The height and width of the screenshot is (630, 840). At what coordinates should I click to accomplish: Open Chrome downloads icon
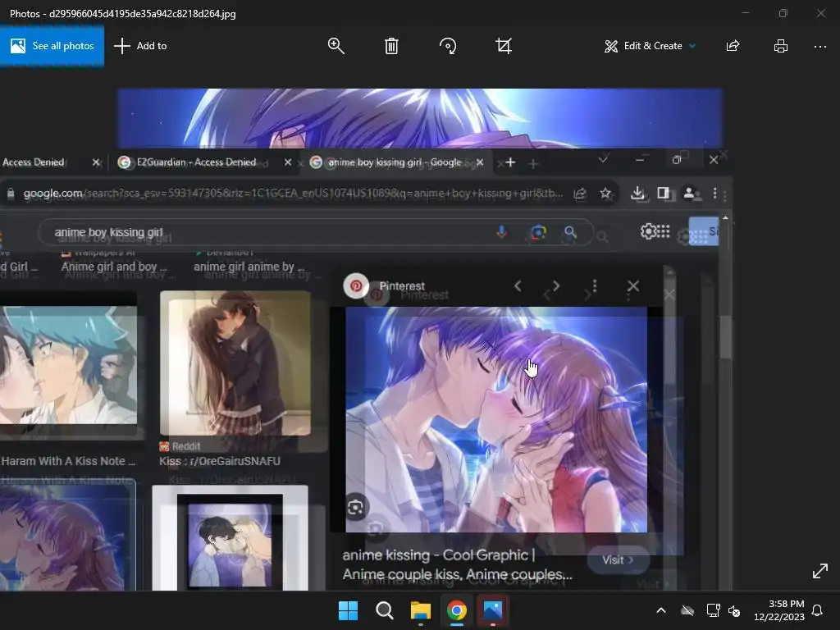pos(637,193)
